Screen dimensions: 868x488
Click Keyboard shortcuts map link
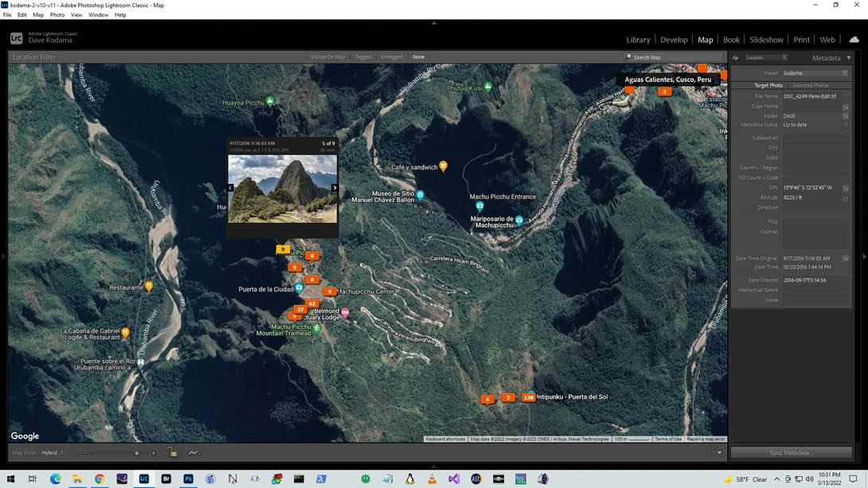click(445, 439)
